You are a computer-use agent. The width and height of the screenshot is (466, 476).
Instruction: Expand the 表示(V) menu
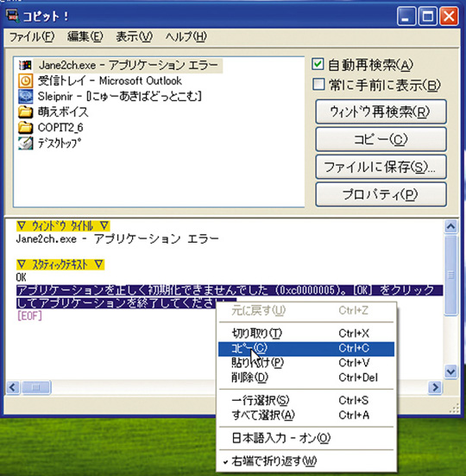135,37
